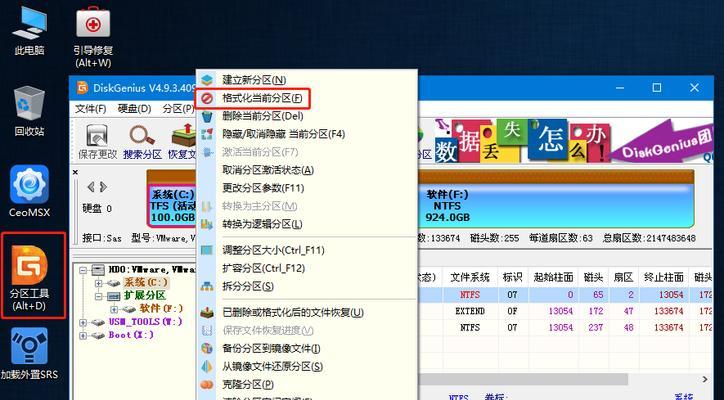This screenshot has width=724, height=400.
Task: Expand the Boot(X:) tree node
Action: click(x=83, y=335)
